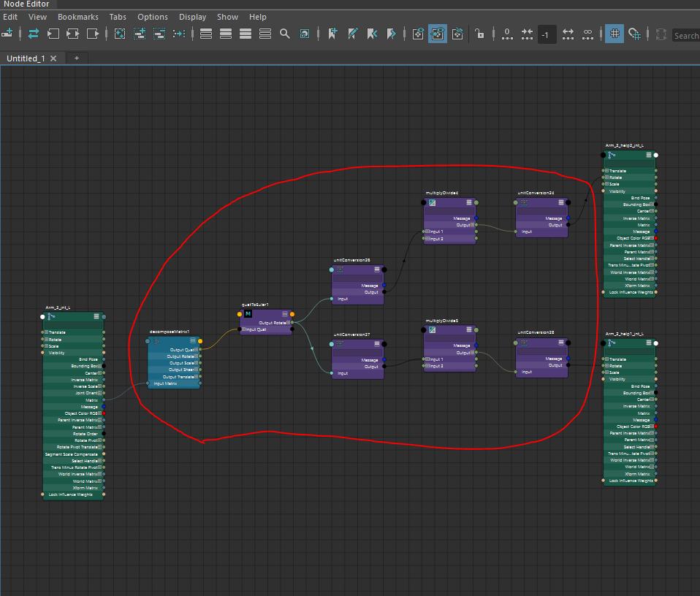The width and height of the screenshot is (700, 596).
Task: Open the hamburger menu on Arm_2_help2_jnt_L
Action: 648,155
